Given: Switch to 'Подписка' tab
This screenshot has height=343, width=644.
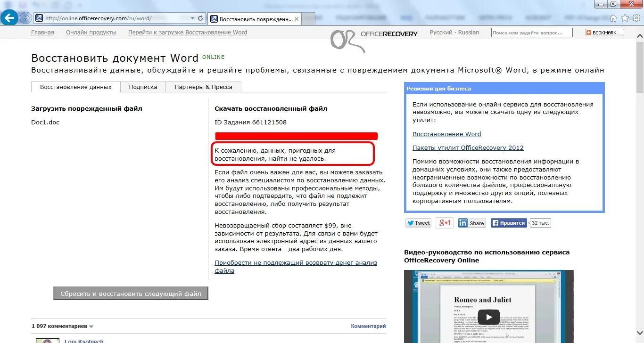Looking at the screenshot, I should (143, 87).
